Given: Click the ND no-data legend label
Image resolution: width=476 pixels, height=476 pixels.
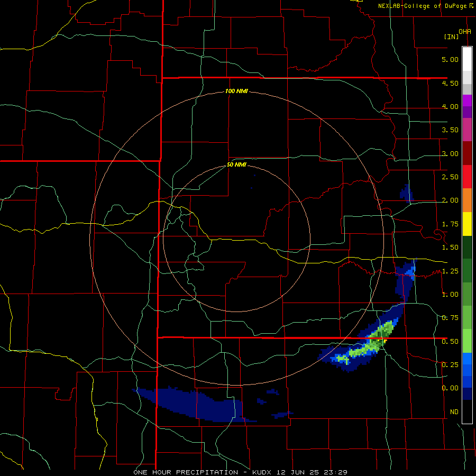Looking at the screenshot, I should (454, 412).
